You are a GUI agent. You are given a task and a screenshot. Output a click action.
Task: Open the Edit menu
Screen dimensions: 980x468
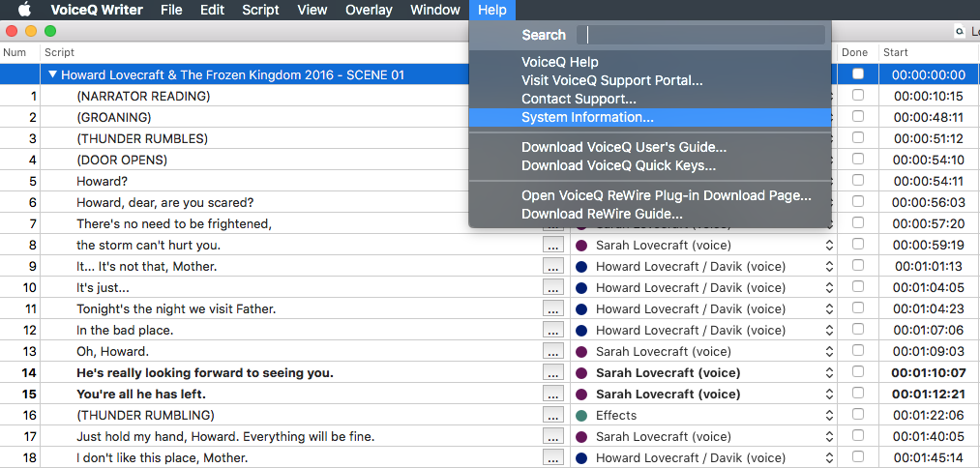[213, 10]
